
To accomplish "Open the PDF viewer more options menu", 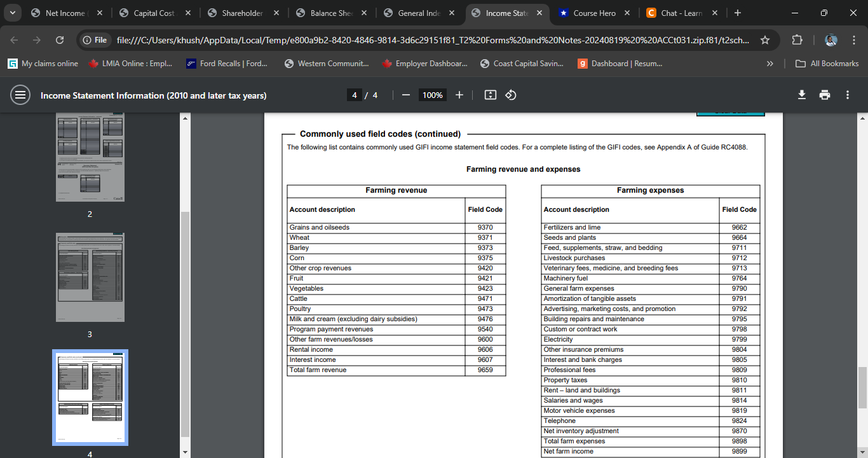I will (x=847, y=94).
